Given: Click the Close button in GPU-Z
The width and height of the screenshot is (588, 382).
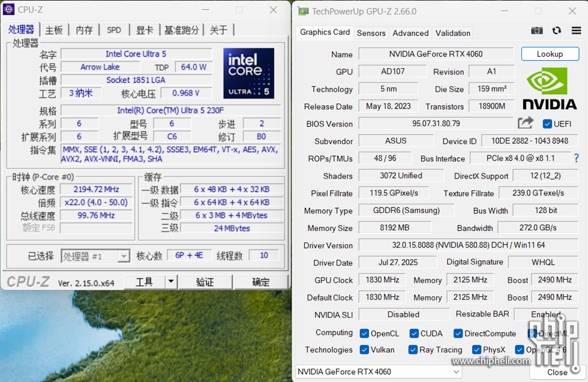Looking at the screenshot, I should [x=557, y=372].
